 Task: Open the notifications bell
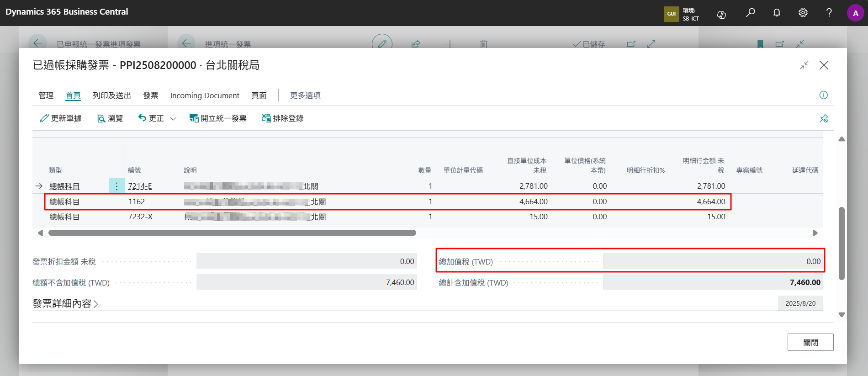click(x=777, y=13)
